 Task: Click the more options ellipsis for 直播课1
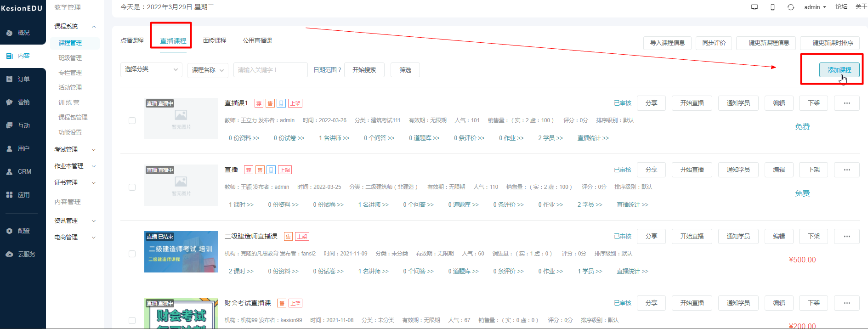(847, 103)
